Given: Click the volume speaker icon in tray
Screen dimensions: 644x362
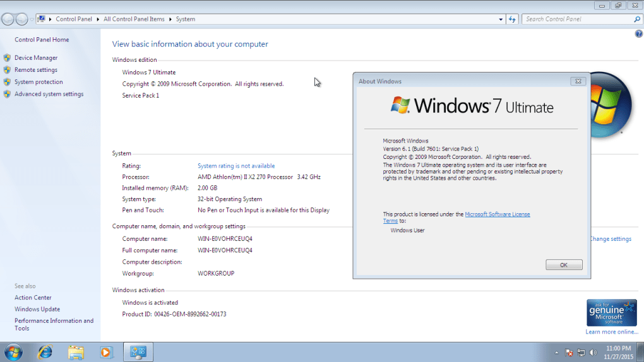Looking at the screenshot, I should pyautogui.click(x=593, y=353).
